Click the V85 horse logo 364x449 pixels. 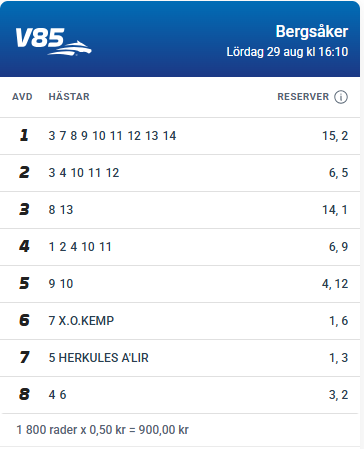pos(53,41)
